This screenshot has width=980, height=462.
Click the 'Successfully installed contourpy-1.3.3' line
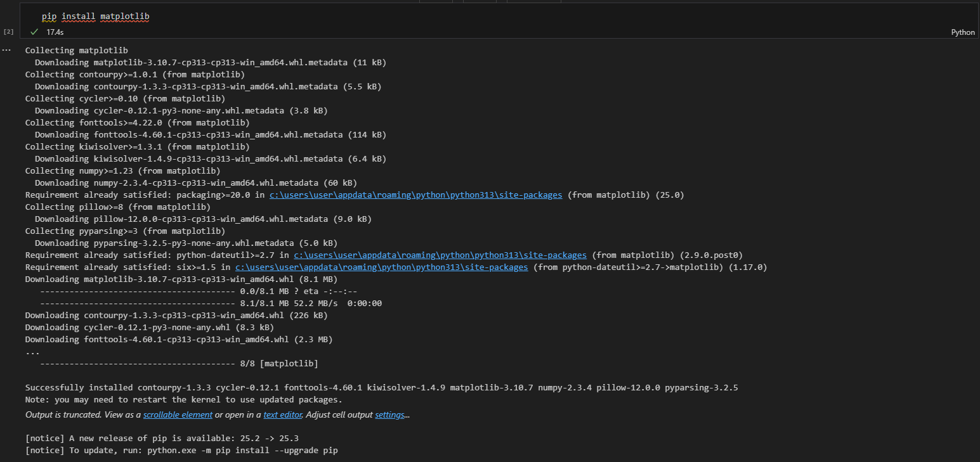[x=382, y=387]
